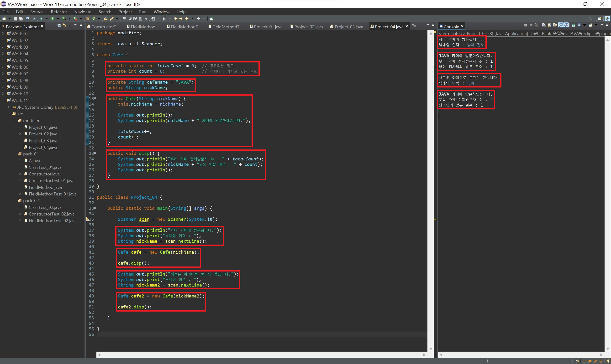Save the current file with the floppy icon
The height and width of the screenshot is (364, 611).
tap(15, 19)
